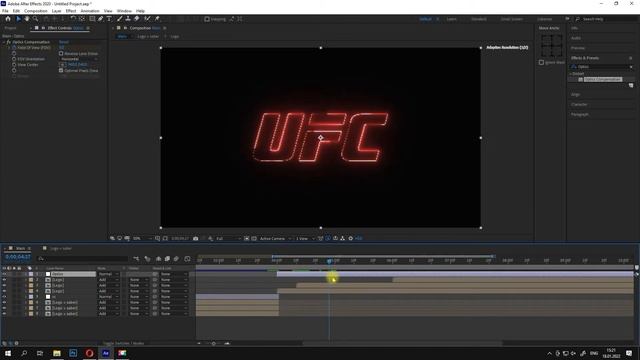Viewport: 640px width, 360px height.
Task: Select the Brush tool
Action: click(x=120, y=19)
